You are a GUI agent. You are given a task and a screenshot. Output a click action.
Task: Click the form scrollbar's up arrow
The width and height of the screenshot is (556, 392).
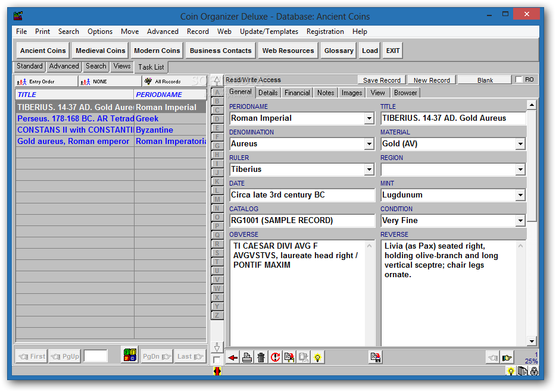point(532,105)
